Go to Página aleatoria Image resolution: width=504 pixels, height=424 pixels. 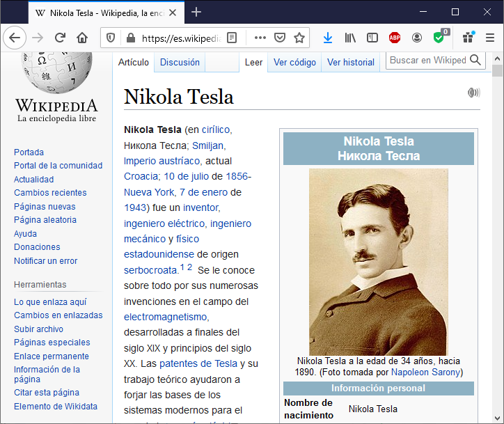tap(45, 220)
